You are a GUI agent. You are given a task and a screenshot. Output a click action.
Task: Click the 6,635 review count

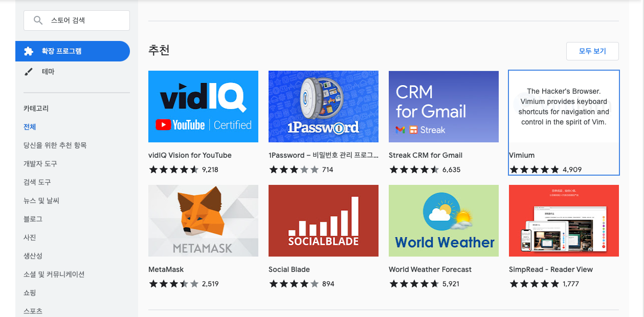pos(451,170)
